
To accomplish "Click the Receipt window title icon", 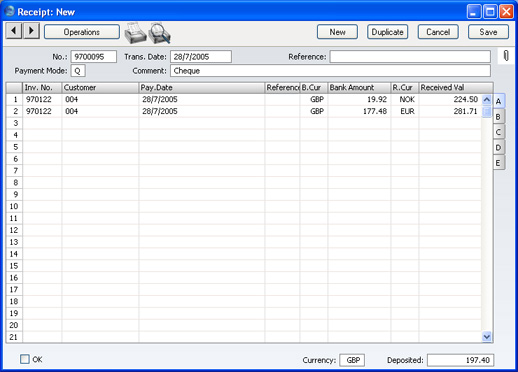I will pos(9,11).
